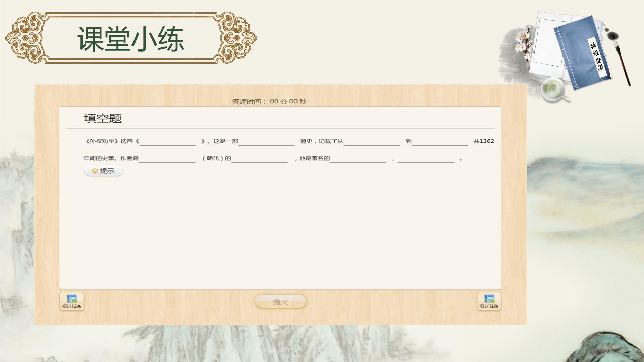Click the blank between 到 and 共1362

pyautogui.click(x=440, y=141)
